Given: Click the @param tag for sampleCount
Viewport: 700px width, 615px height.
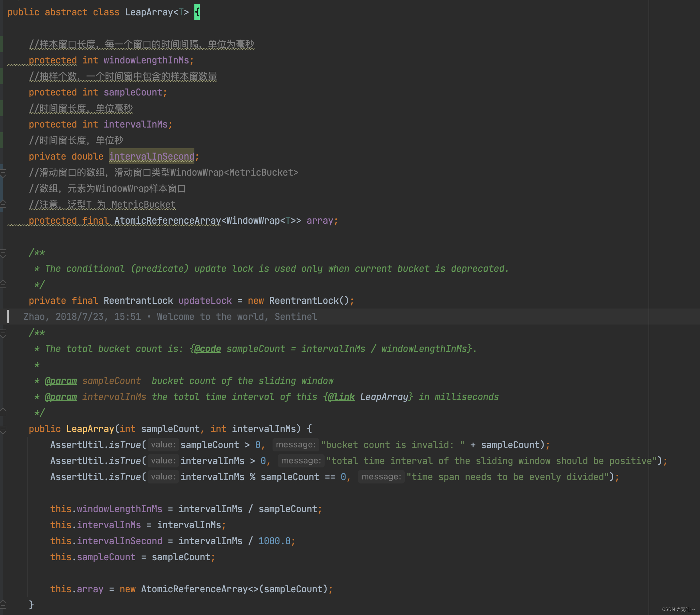Looking at the screenshot, I should coord(61,381).
